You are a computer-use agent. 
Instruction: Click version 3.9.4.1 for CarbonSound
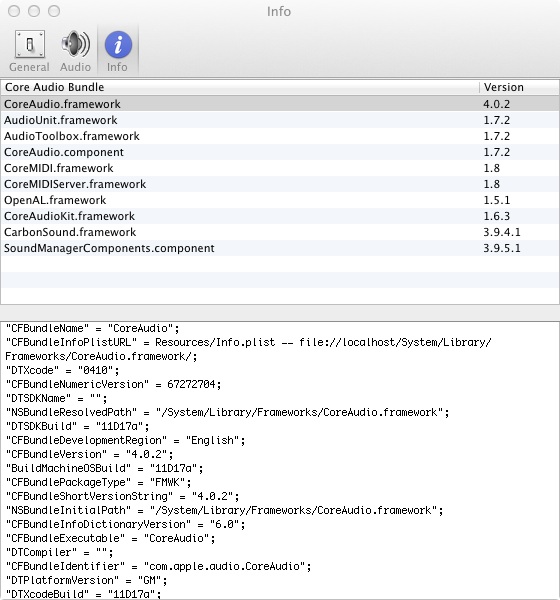502,232
